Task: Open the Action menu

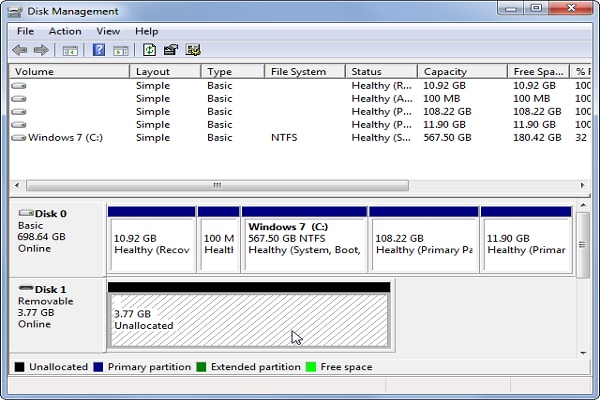Action: [x=65, y=31]
